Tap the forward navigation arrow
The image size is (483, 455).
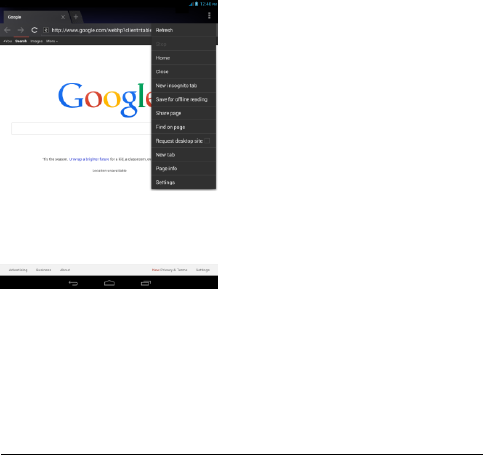point(21,30)
